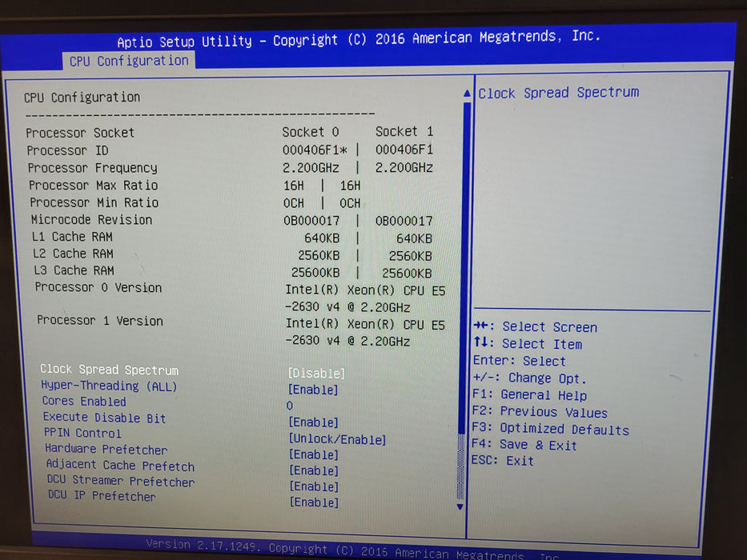This screenshot has width=747, height=560.
Task: Click the L1 Cache RAM label
Action: (72, 237)
